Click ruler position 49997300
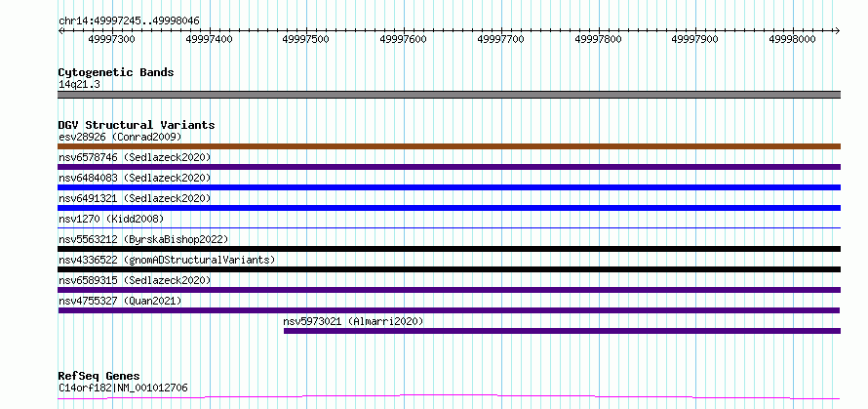The width and height of the screenshot is (868, 409). tap(111, 39)
